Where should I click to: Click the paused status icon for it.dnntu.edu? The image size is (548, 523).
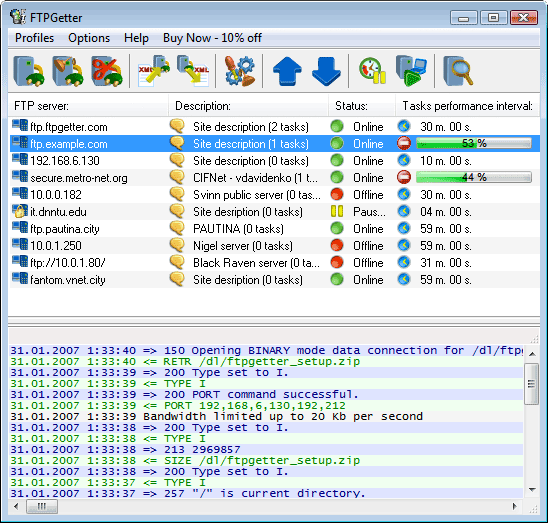(x=337, y=211)
